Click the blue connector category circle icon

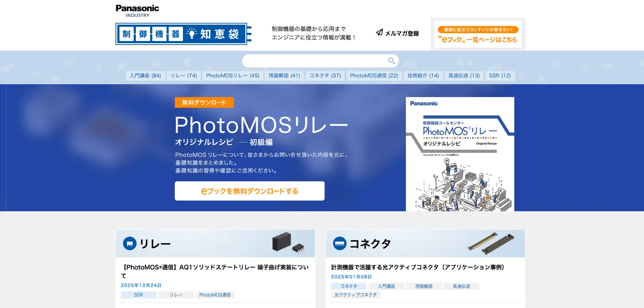(339, 243)
